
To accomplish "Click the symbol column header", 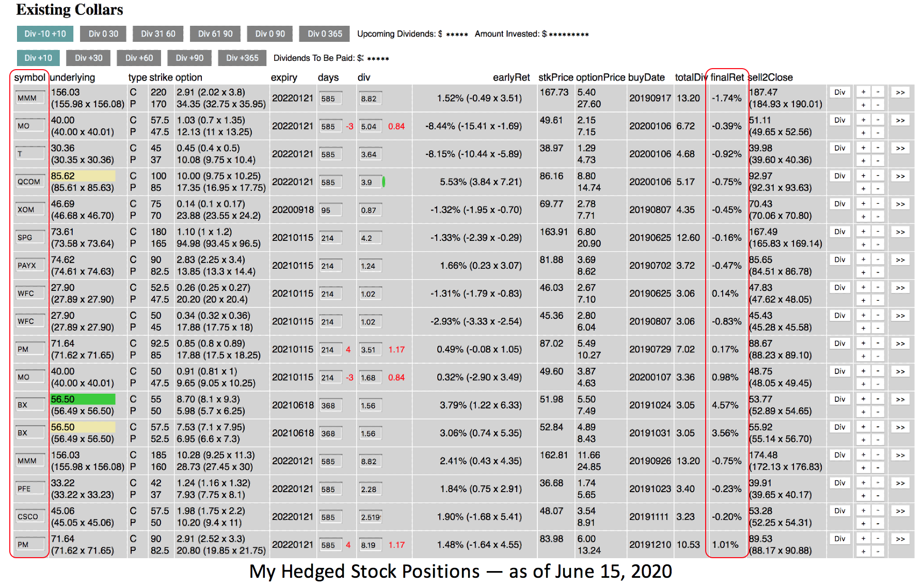I will 29,77.
